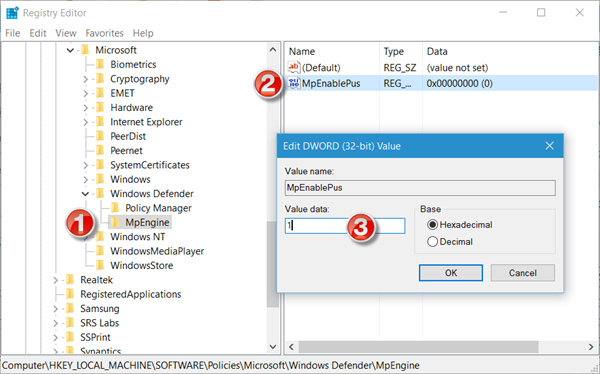Click the WindowsStore folder icon
Image resolution: width=600 pixels, height=374 pixels.
(x=100, y=265)
